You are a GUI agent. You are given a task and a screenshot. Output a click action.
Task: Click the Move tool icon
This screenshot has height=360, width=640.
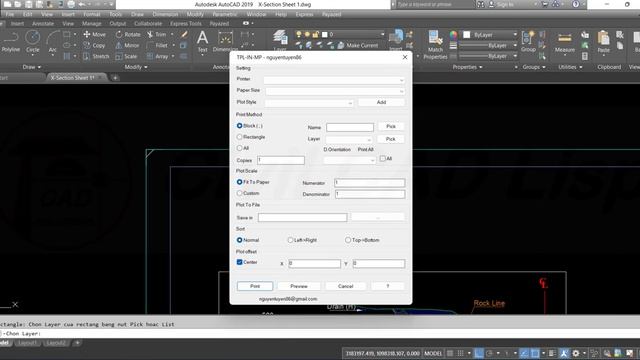[94, 34]
